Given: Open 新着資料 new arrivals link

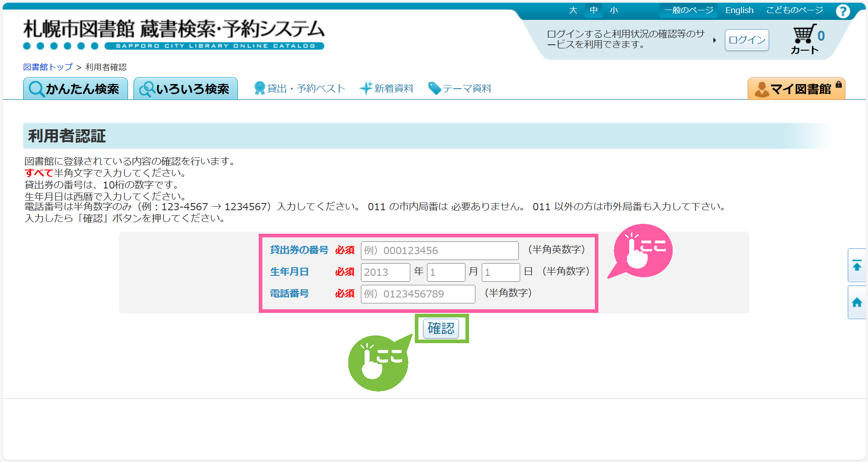Looking at the screenshot, I should click(387, 89).
